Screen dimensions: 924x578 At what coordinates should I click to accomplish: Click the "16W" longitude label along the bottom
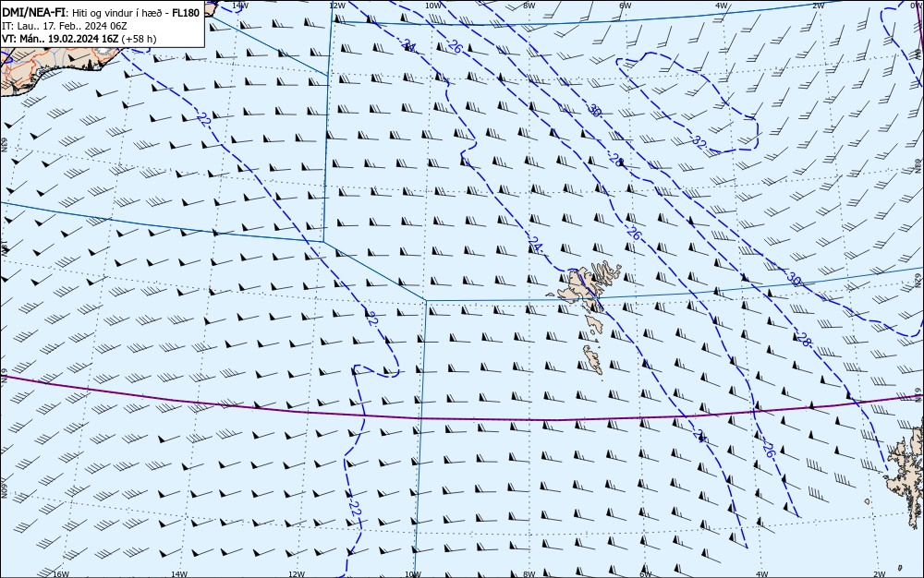point(61,574)
